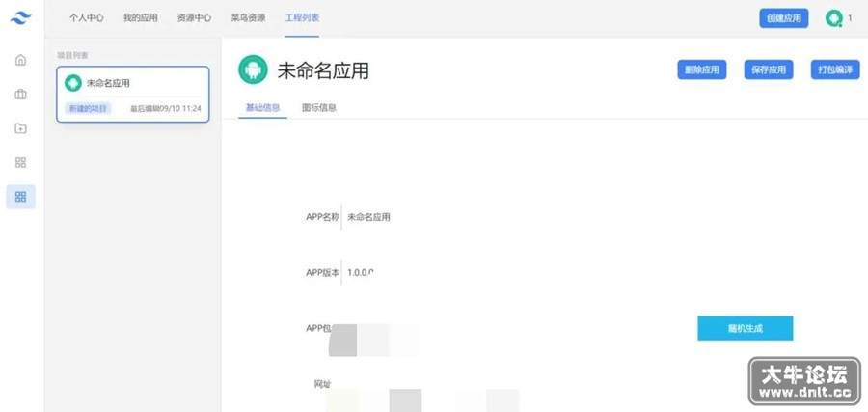The height and width of the screenshot is (412, 868).
Task: Click the 保存应用 button
Action: pos(769,69)
